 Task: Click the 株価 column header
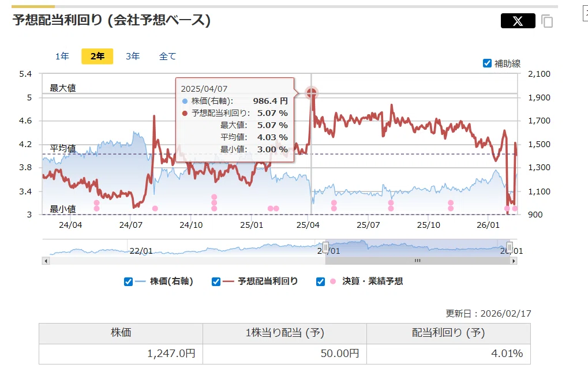[121, 333]
